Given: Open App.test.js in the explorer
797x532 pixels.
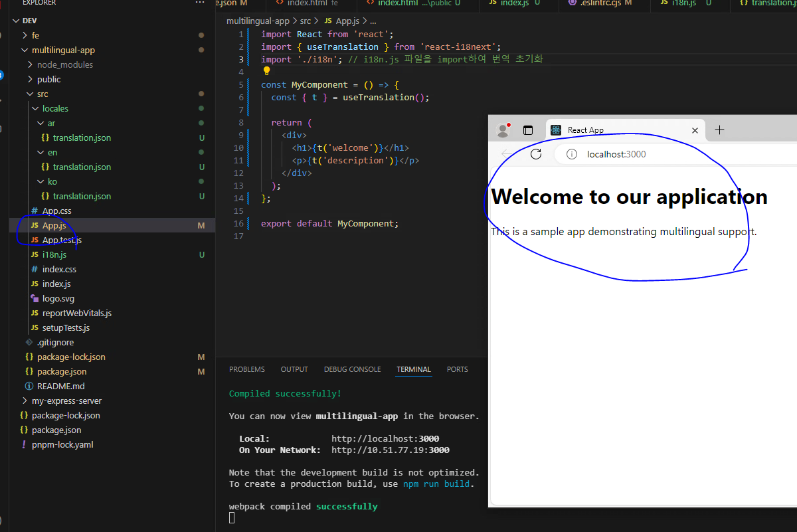Looking at the screenshot, I should (62, 240).
